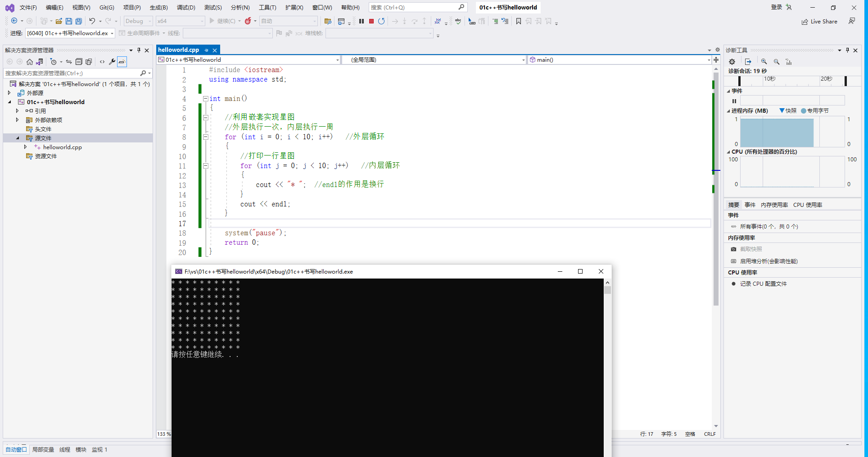Image resolution: width=868 pixels, height=457 pixels.
Task: Open the 监视 1 tab
Action: point(99,450)
